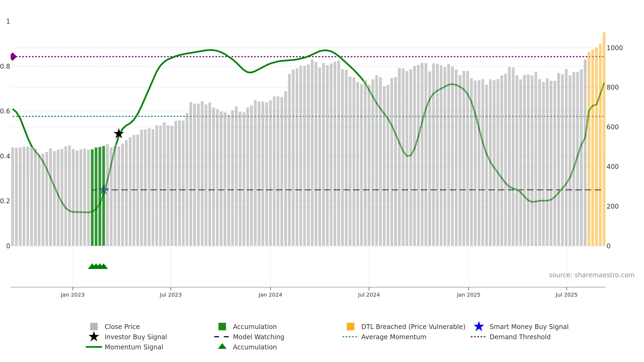The height and width of the screenshot is (362, 644).
Task: Toggle DTL Breached (Price Vulnerable) legend entry
Action: 413,327
